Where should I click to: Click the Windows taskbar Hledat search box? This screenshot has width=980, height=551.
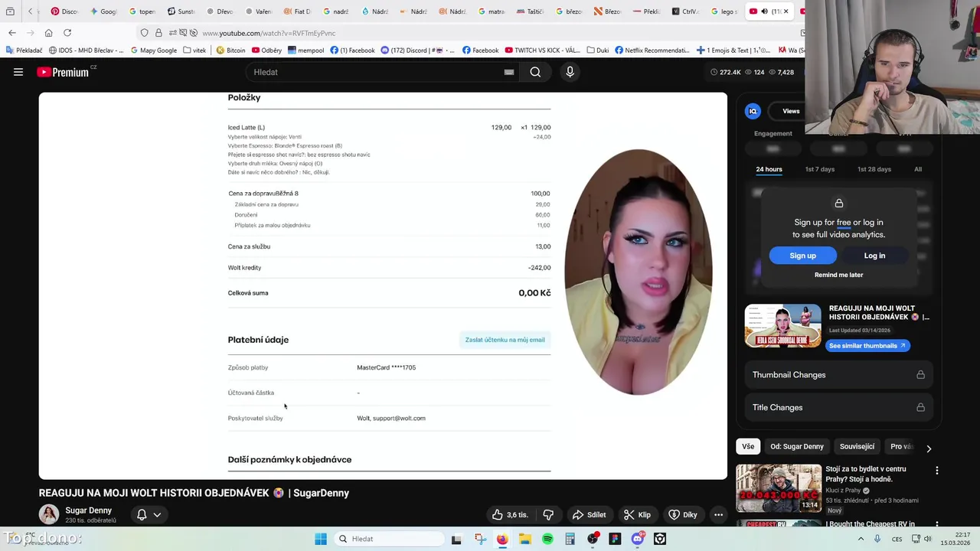(x=387, y=539)
